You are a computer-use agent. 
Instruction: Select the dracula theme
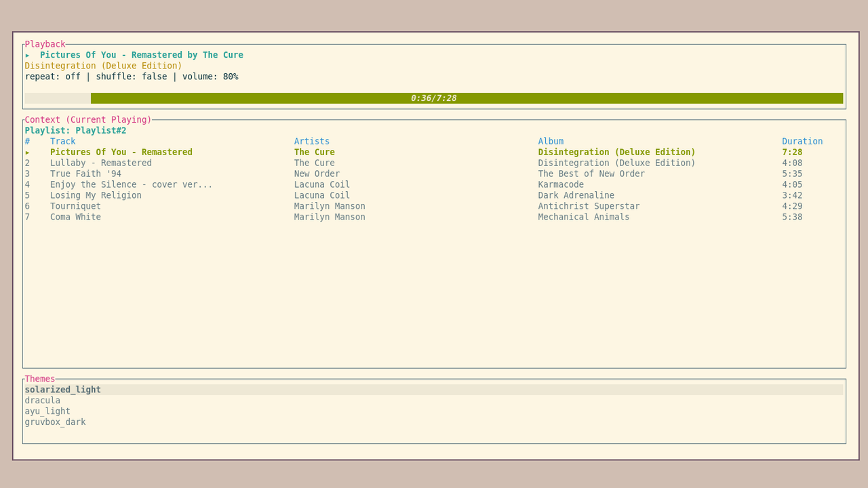pos(434,401)
